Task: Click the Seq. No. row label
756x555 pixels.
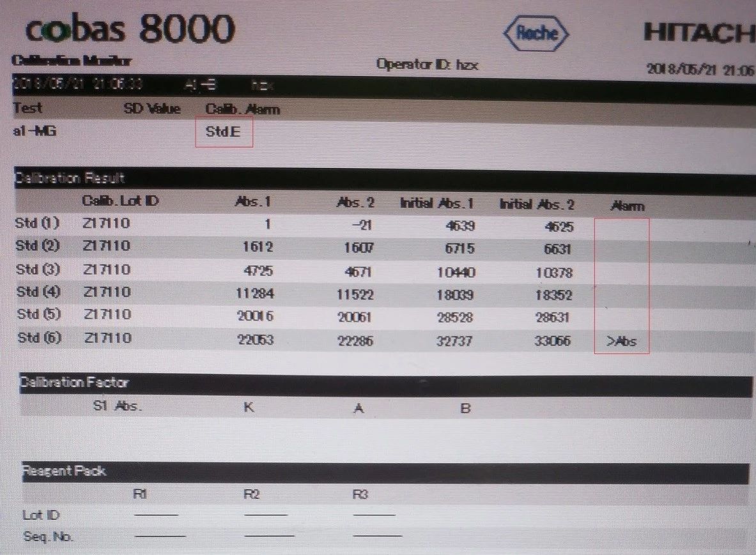Action: coord(48,536)
